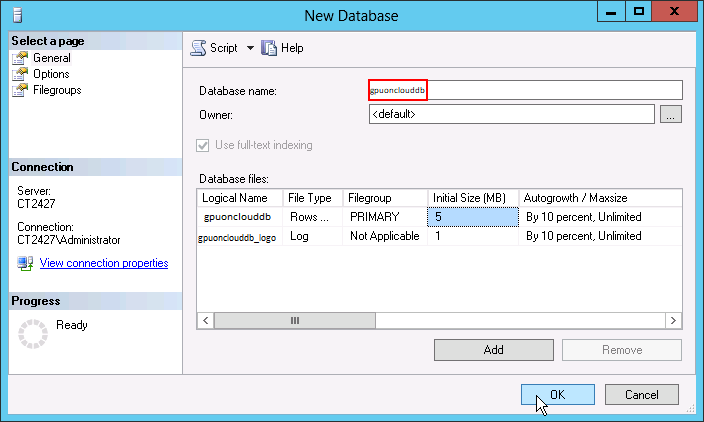Click the Help toolbar icon
This screenshot has width=704, height=422.
click(x=269, y=48)
